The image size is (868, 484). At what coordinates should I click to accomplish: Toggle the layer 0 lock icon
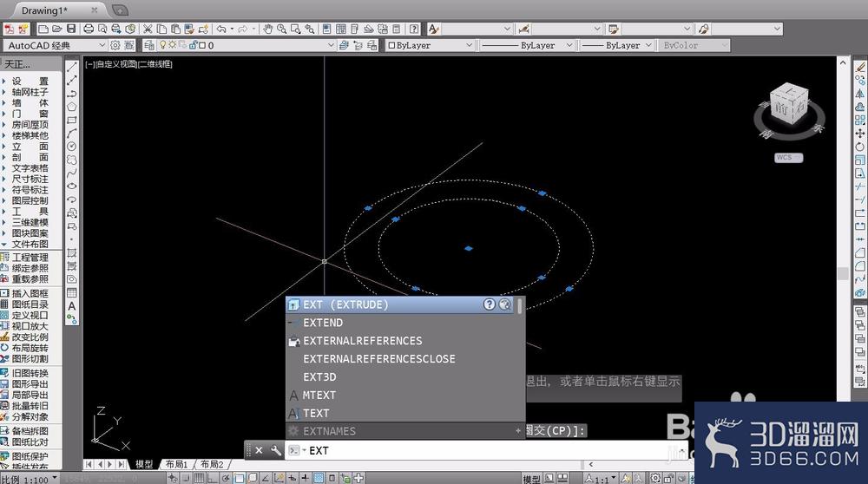(194, 45)
